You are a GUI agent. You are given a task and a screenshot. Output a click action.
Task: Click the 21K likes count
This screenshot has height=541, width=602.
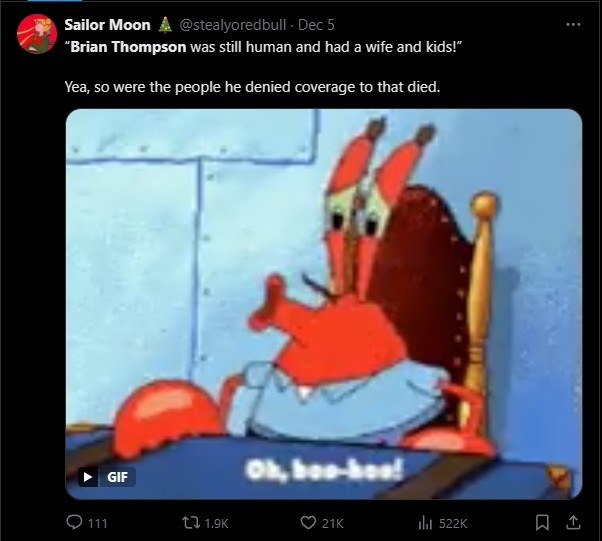click(332, 524)
